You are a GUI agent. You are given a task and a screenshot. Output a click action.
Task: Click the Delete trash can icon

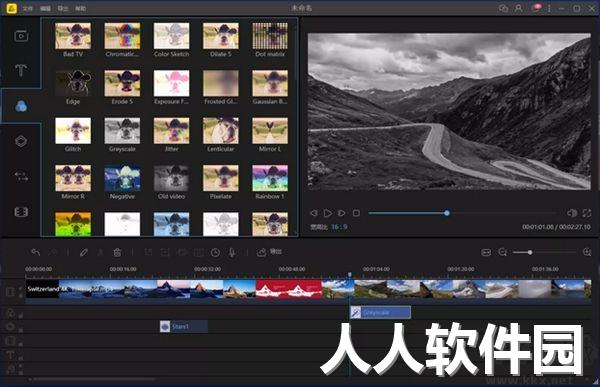117,252
